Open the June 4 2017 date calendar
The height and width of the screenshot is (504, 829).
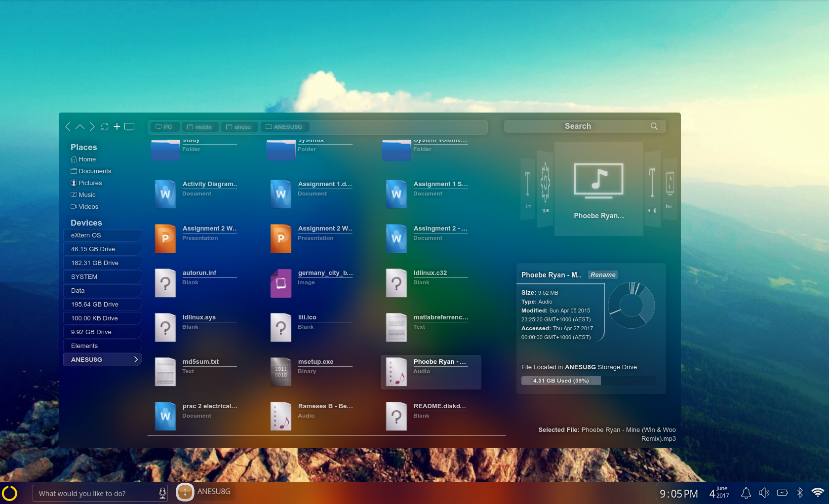click(719, 492)
